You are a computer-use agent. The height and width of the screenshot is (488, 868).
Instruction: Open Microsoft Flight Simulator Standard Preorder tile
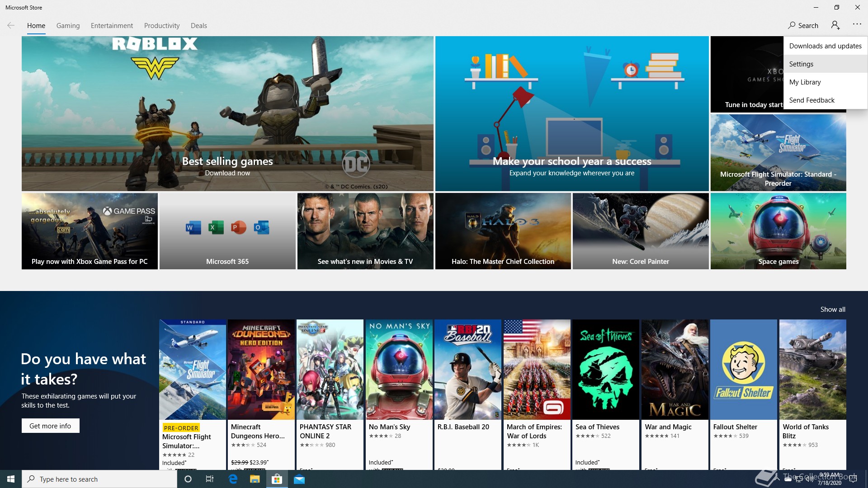click(778, 152)
